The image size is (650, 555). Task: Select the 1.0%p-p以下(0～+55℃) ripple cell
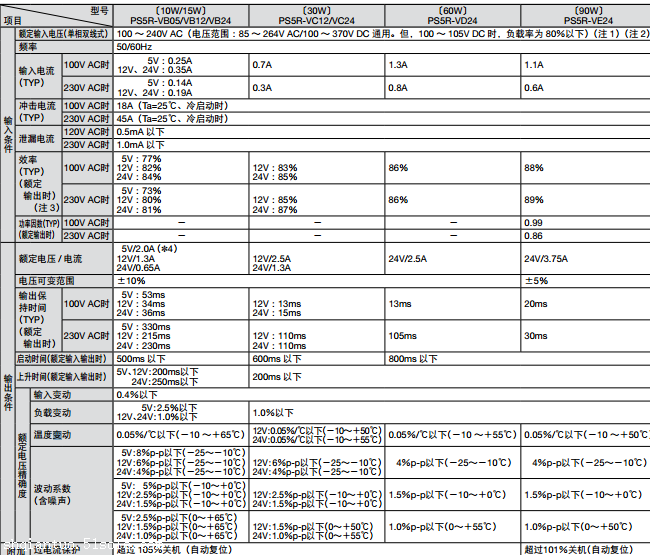pos(452,527)
